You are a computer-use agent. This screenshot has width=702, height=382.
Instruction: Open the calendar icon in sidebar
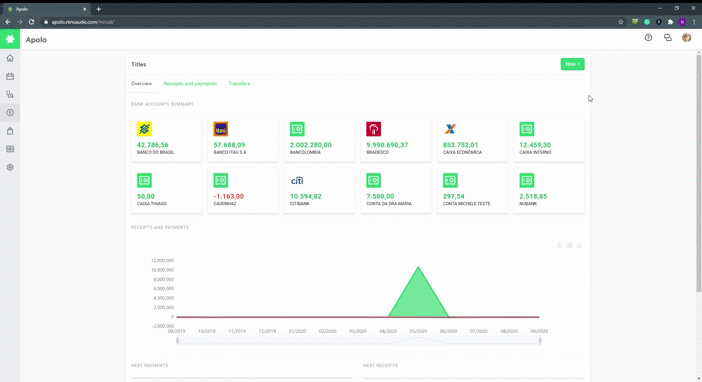click(10, 77)
